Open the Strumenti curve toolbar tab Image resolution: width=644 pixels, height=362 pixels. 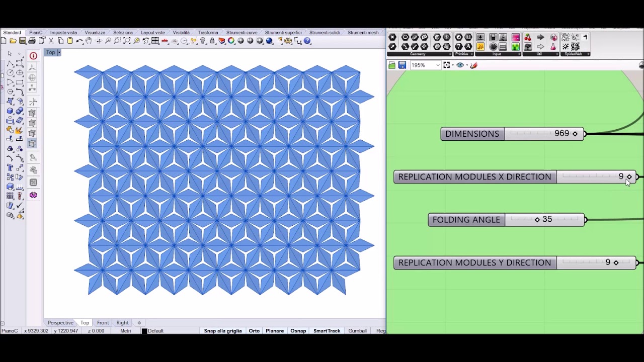(242, 32)
